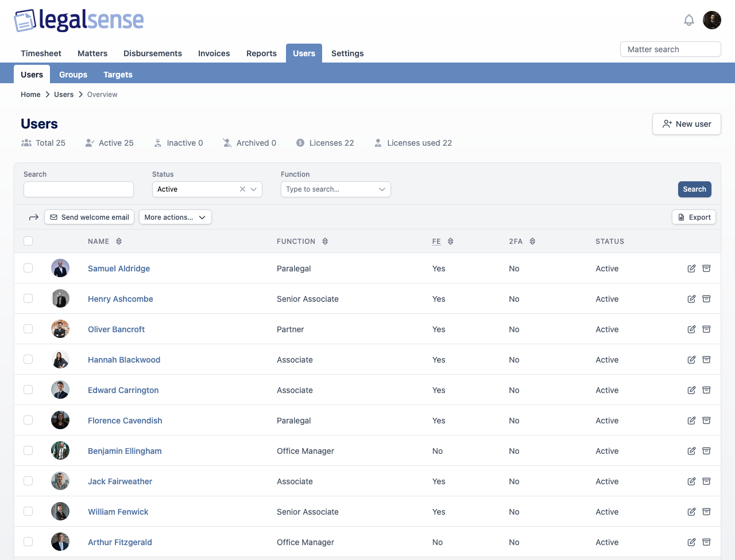This screenshot has height=560, width=735.
Task: Click the New user button
Action: point(687,124)
